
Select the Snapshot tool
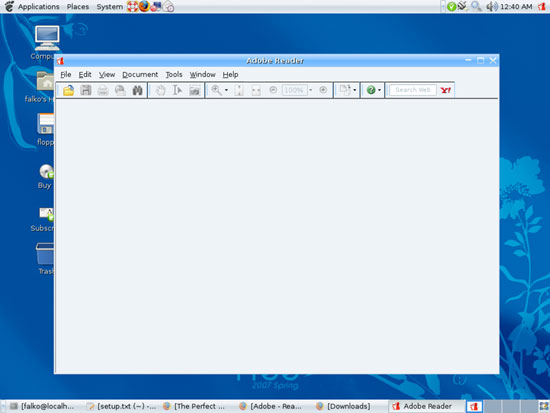194,90
